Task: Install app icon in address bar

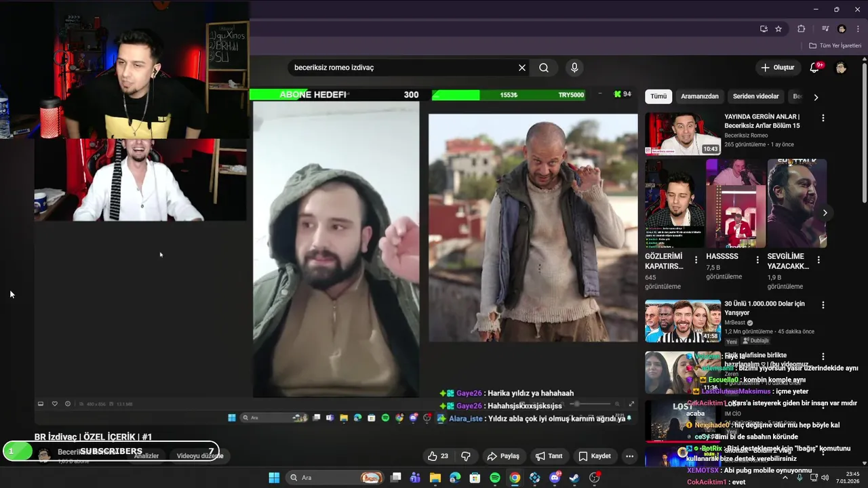Action: coord(764,29)
